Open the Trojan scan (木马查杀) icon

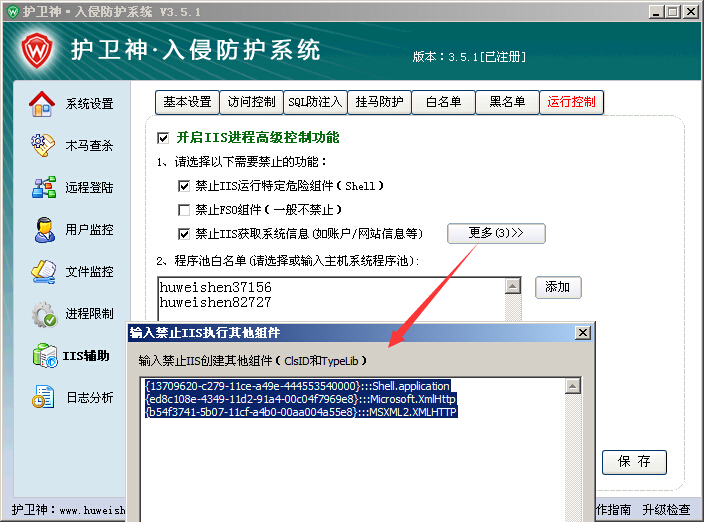tap(43, 145)
